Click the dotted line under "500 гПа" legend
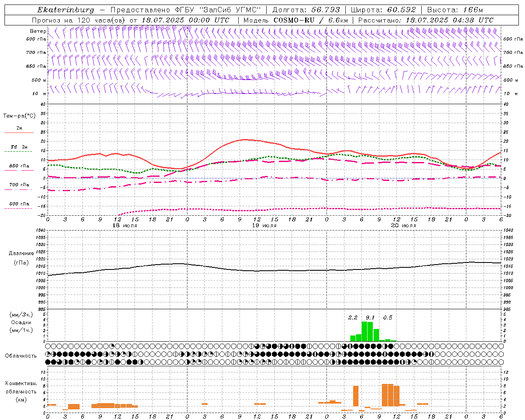Screen dimensions: 525x420 pos(18,208)
